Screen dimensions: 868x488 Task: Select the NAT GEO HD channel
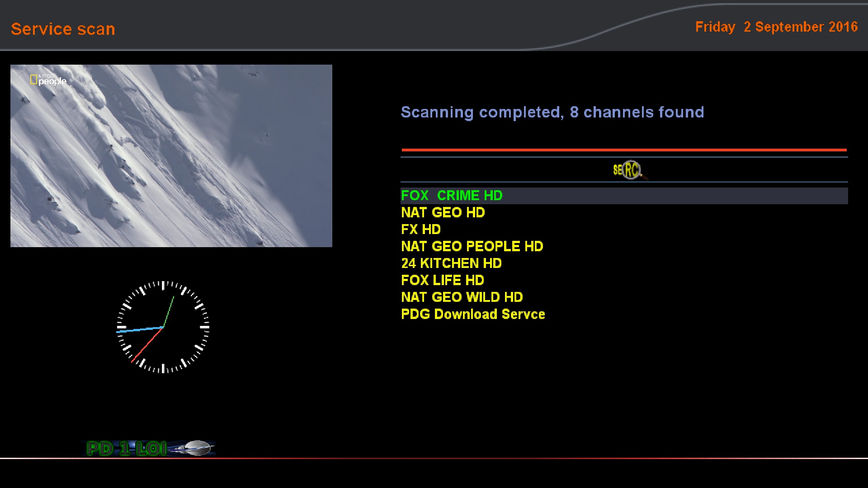pyautogui.click(x=443, y=212)
